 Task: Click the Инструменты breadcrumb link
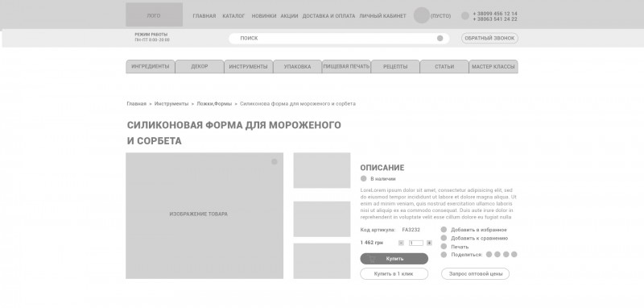pyautogui.click(x=171, y=104)
